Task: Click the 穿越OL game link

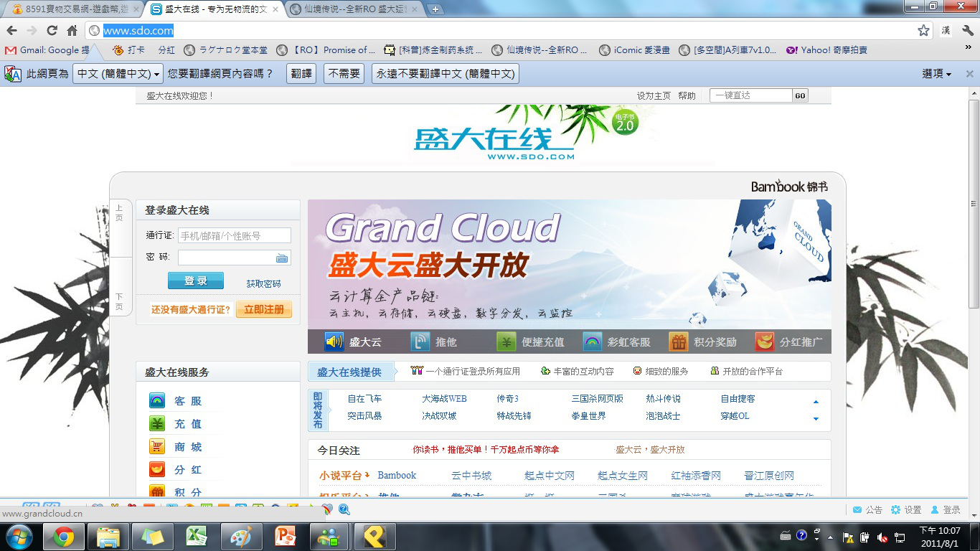Action: pyautogui.click(x=735, y=416)
